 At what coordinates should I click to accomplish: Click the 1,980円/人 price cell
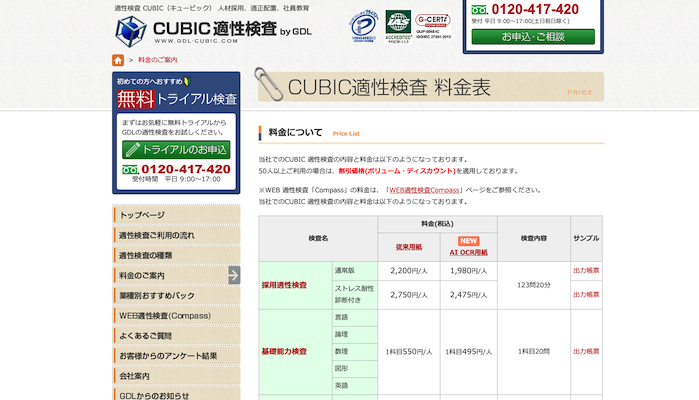469,271
